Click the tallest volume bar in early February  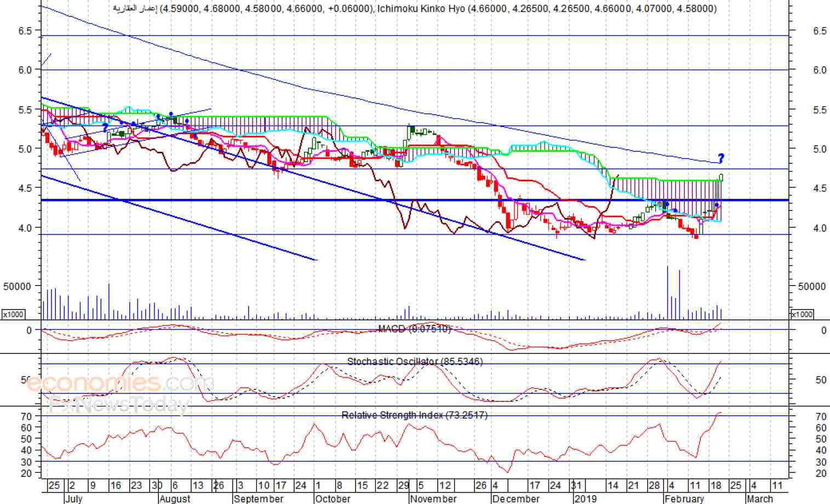pyautogui.click(x=667, y=292)
